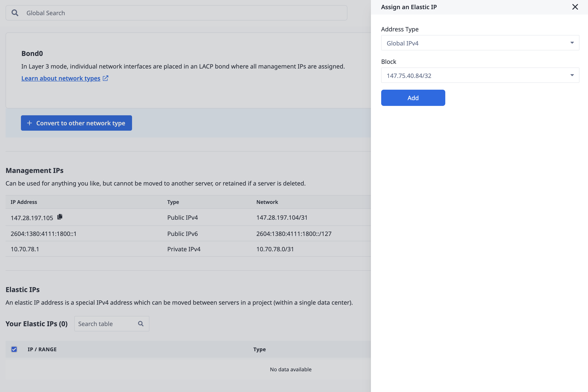Click the Public IPv4 type cell
This screenshot has height=392, width=588.
coord(183,218)
